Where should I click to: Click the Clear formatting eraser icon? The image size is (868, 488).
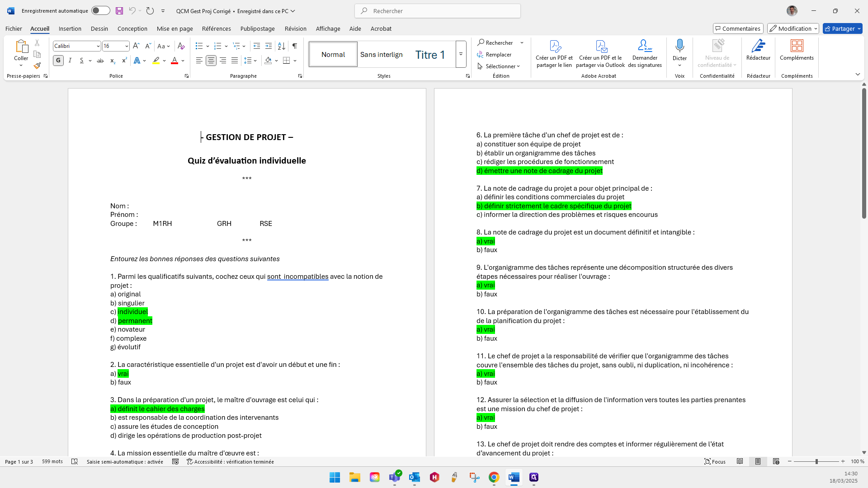(181, 46)
